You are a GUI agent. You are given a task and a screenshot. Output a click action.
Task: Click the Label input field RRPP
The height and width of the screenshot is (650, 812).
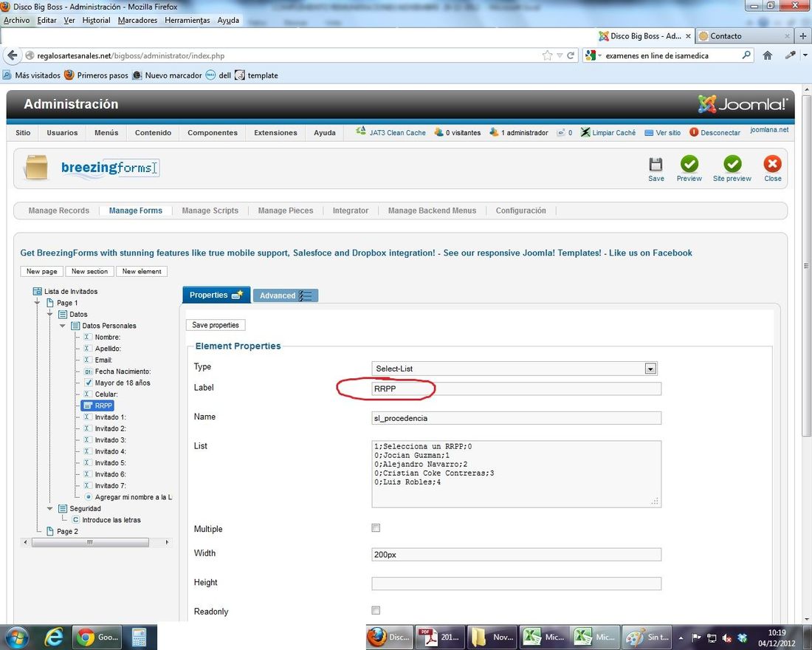click(516, 389)
